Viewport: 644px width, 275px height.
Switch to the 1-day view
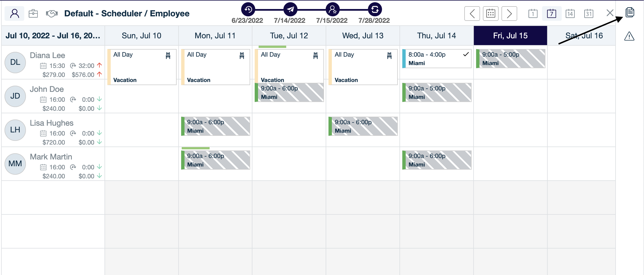click(533, 13)
